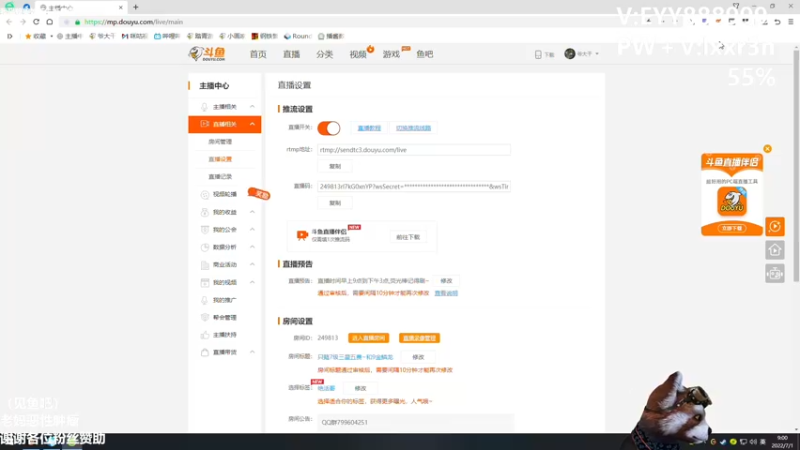Click the browser home button
Screen dimensions: 800x450
pos(49,22)
